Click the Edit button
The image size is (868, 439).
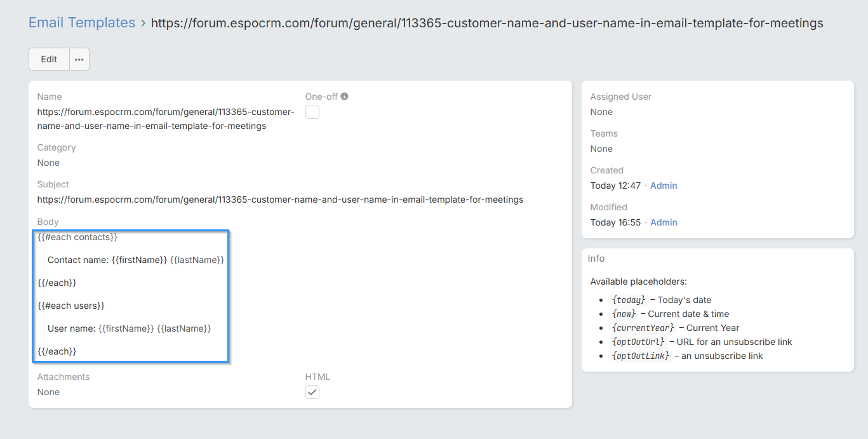coord(49,59)
